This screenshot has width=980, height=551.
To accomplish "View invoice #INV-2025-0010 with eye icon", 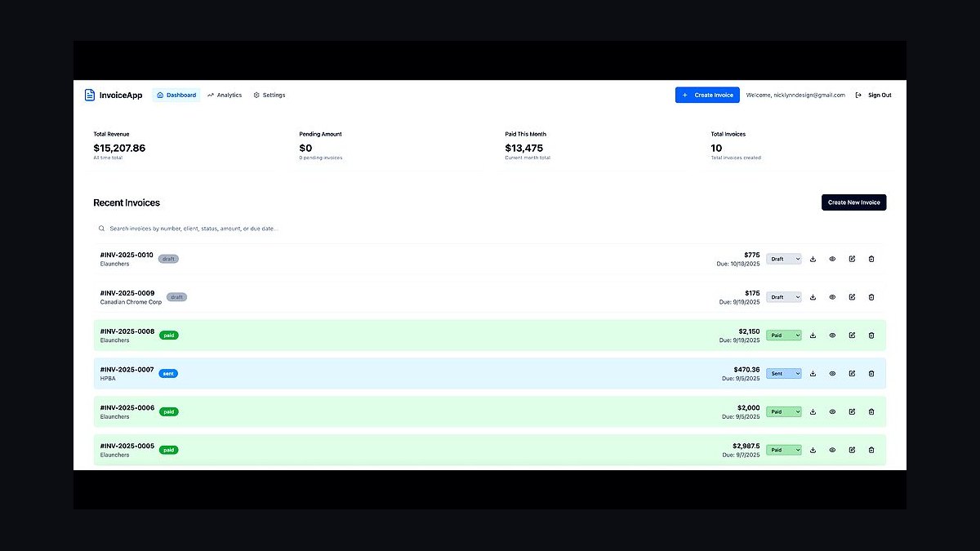I will [832, 259].
